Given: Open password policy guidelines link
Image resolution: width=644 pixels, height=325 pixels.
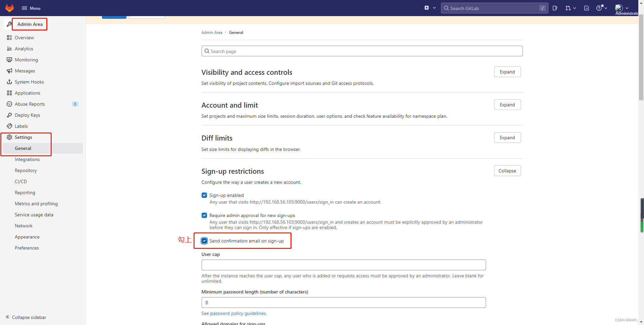Looking at the screenshot, I should pyautogui.click(x=238, y=313).
